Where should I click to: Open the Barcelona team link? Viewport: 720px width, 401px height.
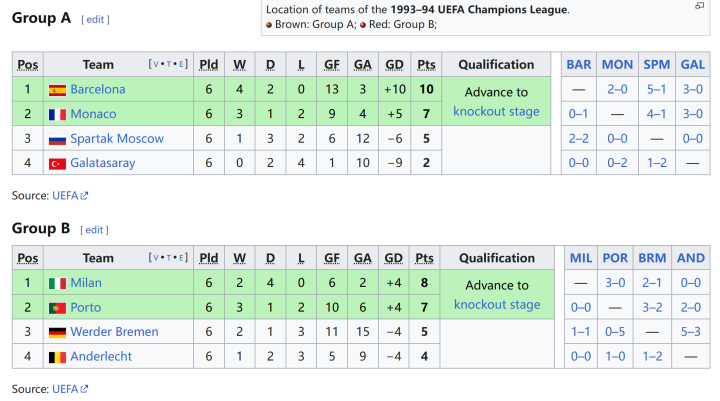pyautogui.click(x=98, y=89)
